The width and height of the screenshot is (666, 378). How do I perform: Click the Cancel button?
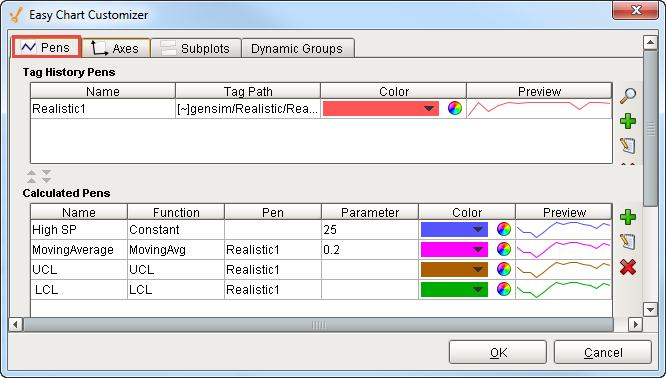603,352
